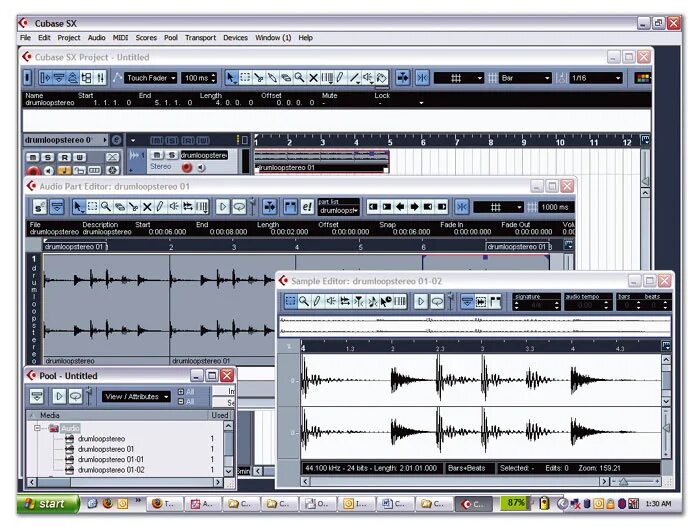700x527 pixels.
Task: Pick the Zoom magnifier tool in Project toolbar
Action: [x=300, y=78]
